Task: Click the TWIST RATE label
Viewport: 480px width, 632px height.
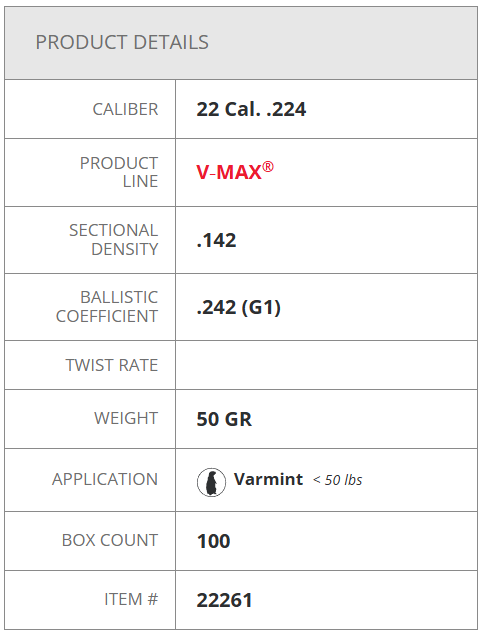Action: (x=112, y=365)
